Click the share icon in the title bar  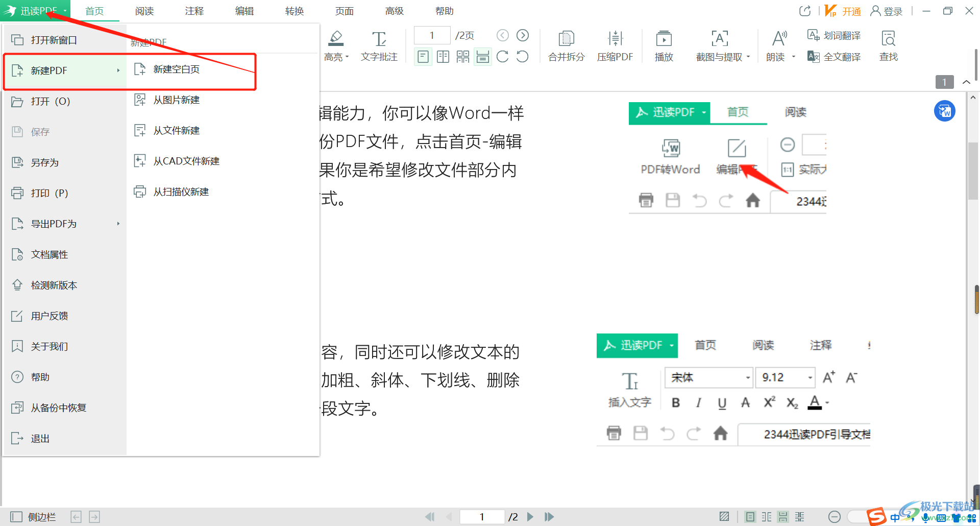805,11
